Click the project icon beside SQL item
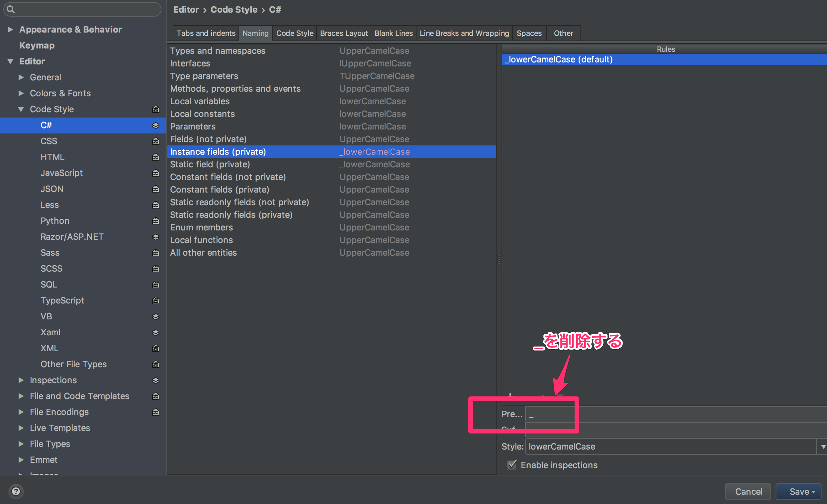 point(156,285)
